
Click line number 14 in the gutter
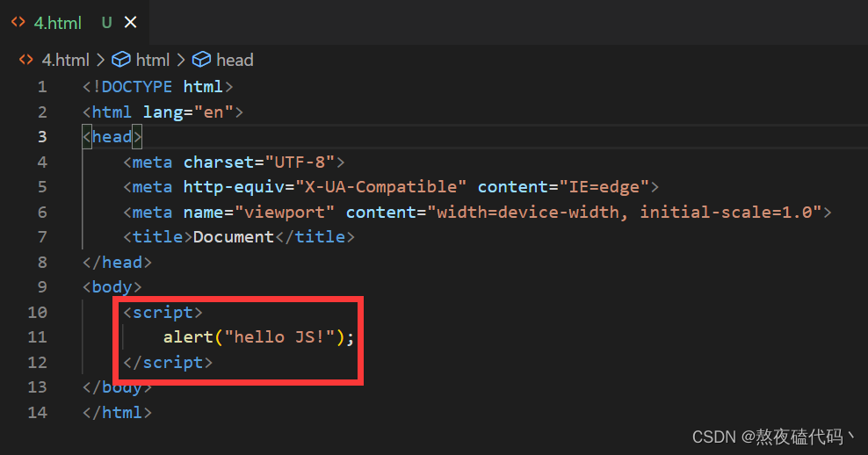[x=38, y=412]
